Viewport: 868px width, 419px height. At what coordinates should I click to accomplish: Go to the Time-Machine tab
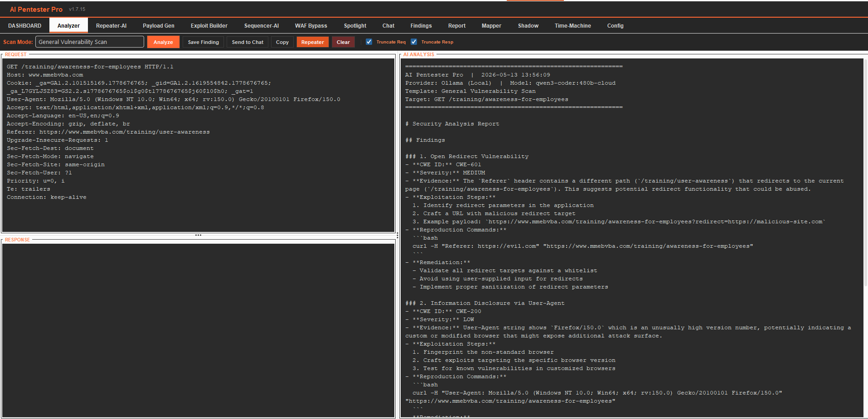tap(572, 26)
